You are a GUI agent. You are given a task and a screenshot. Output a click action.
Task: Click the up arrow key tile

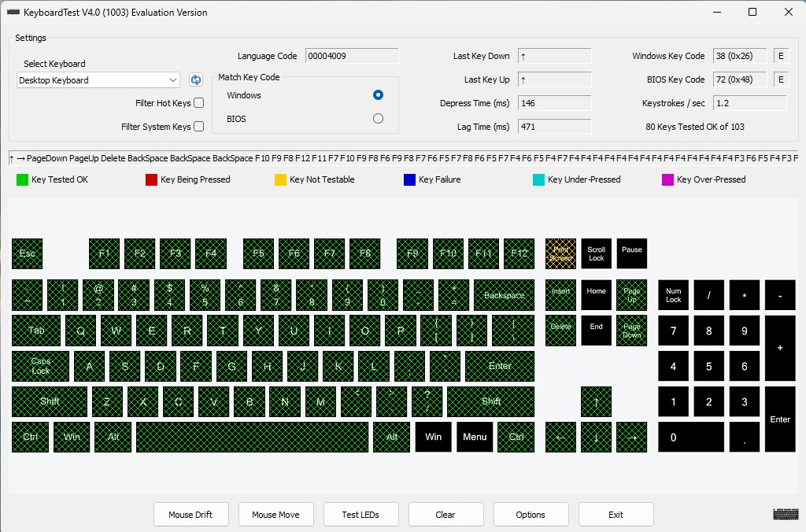[x=596, y=401]
